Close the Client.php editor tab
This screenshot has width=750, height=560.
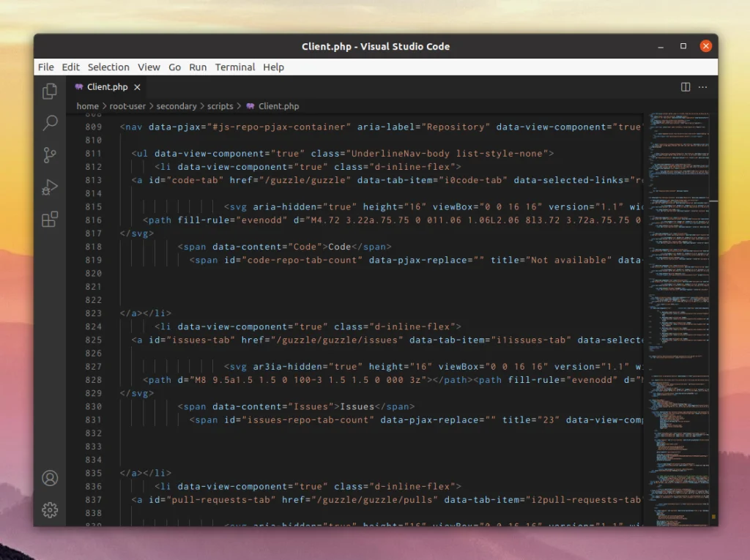pos(137,87)
